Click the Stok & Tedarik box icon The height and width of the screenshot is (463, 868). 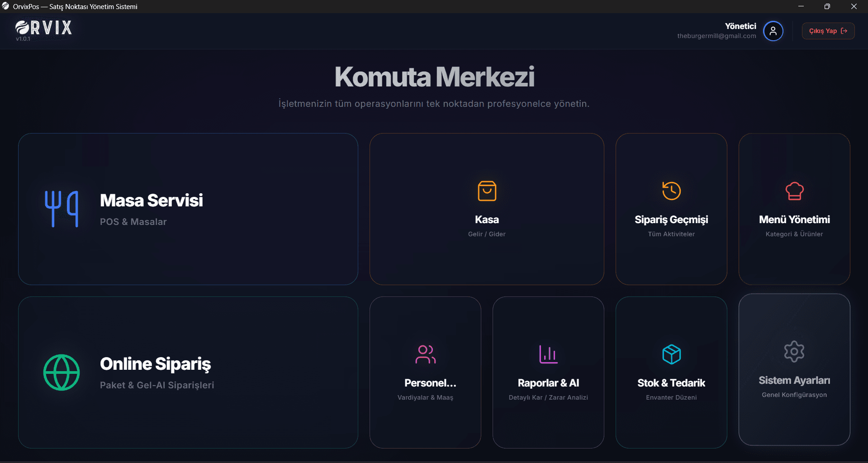[671, 354]
